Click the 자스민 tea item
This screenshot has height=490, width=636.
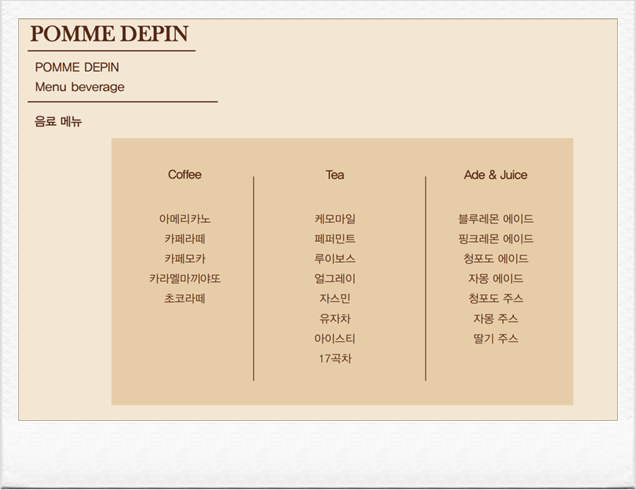coord(335,299)
